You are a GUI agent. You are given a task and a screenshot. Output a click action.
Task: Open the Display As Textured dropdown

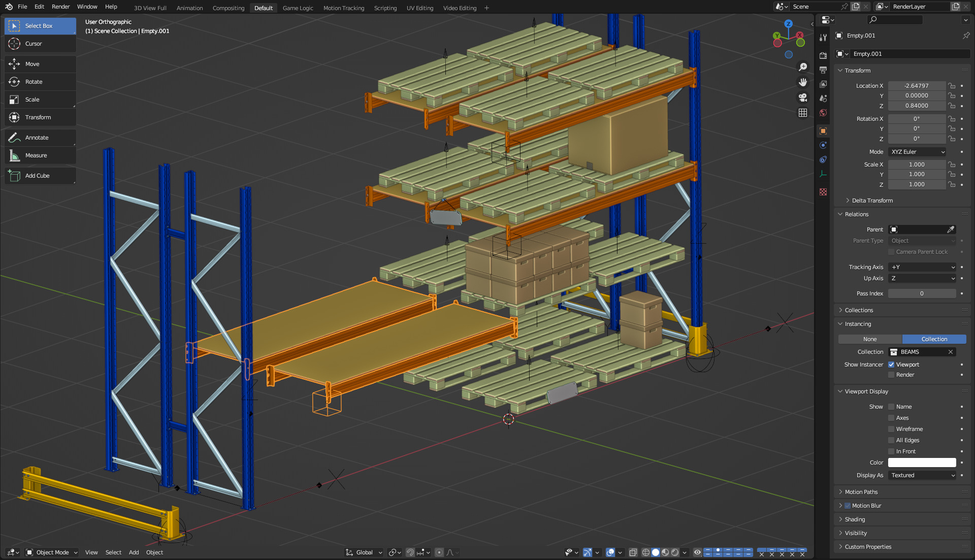pos(922,475)
